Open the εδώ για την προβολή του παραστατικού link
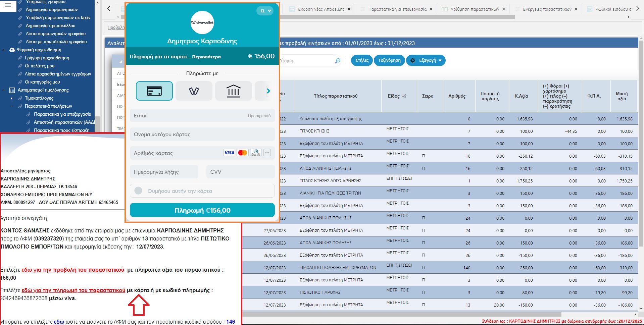 pos(73,270)
